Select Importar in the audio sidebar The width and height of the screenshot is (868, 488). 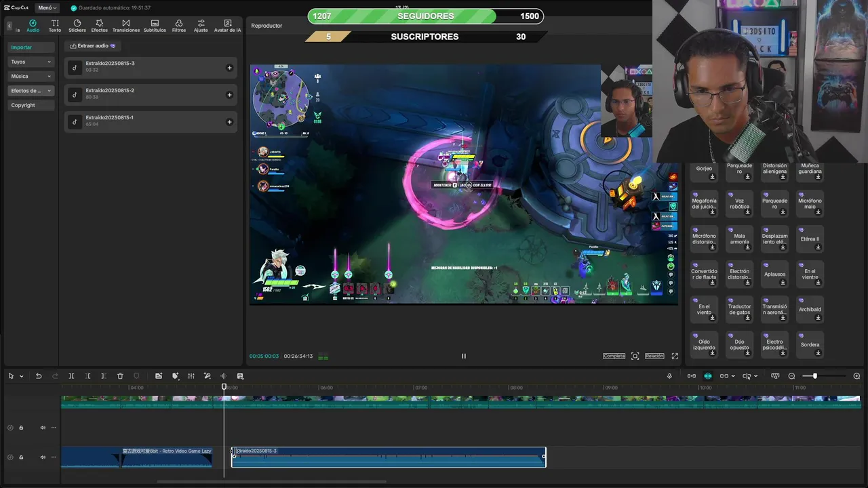(31, 47)
